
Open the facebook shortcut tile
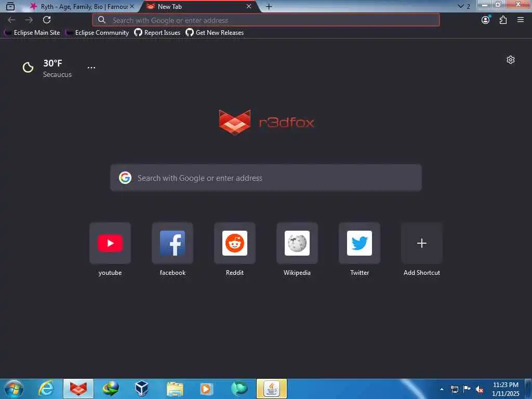click(x=172, y=243)
